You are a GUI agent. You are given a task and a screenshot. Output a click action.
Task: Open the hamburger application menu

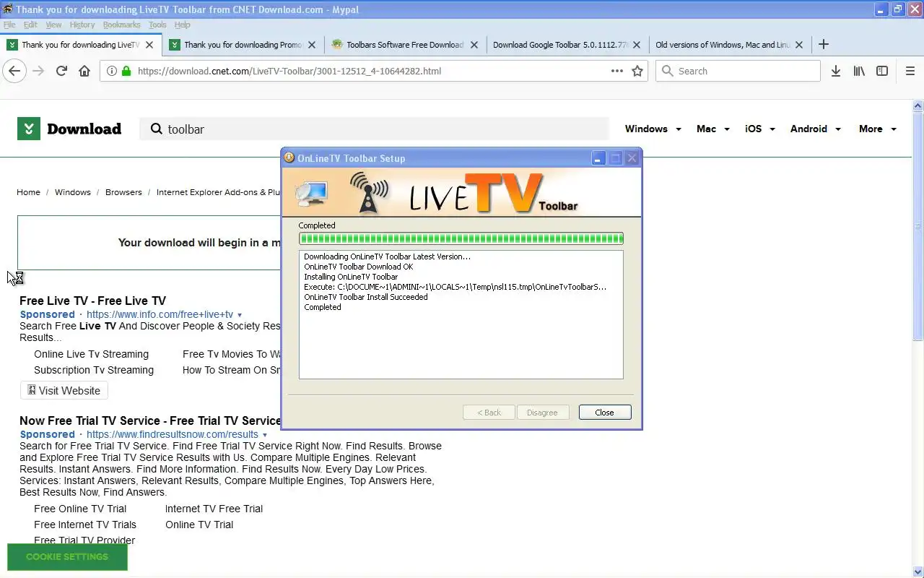click(910, 71)
